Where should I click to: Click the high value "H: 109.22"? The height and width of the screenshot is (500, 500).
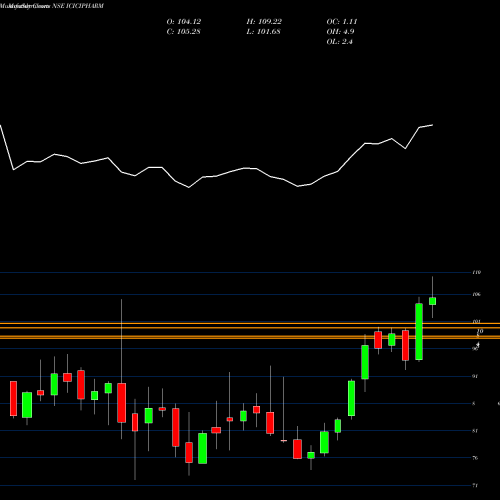coord(264,22)
